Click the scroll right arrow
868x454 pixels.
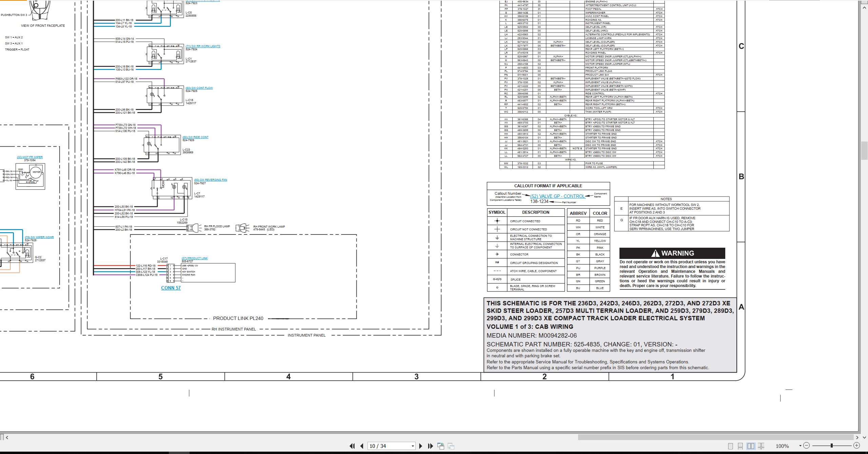point(857,437)
